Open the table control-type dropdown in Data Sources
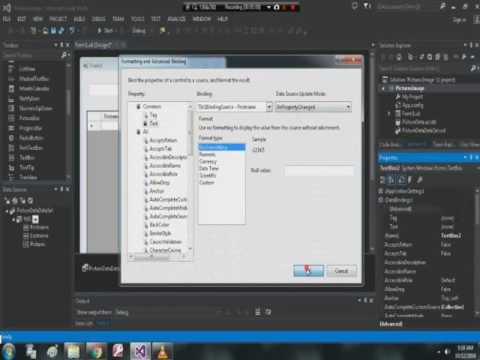 pyautogui.click(x=35, y=219)
